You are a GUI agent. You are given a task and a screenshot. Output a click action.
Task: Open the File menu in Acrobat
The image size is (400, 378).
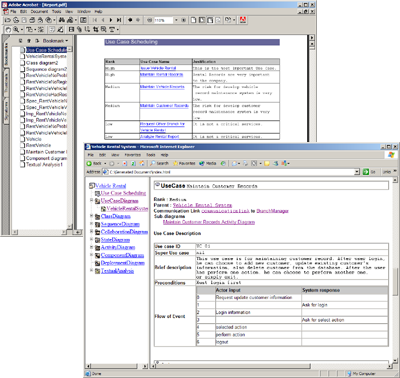click(13, 11)
